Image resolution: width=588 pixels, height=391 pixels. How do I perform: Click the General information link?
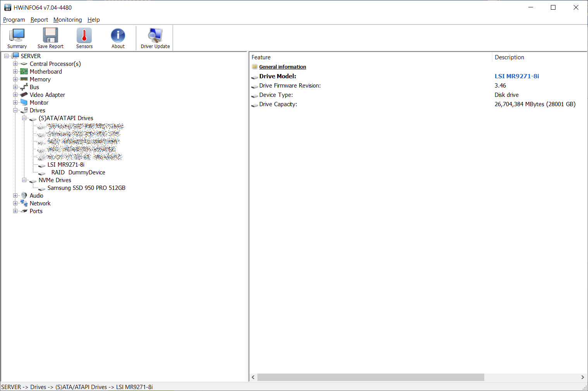pyautogui.click(x=283, y=67)
